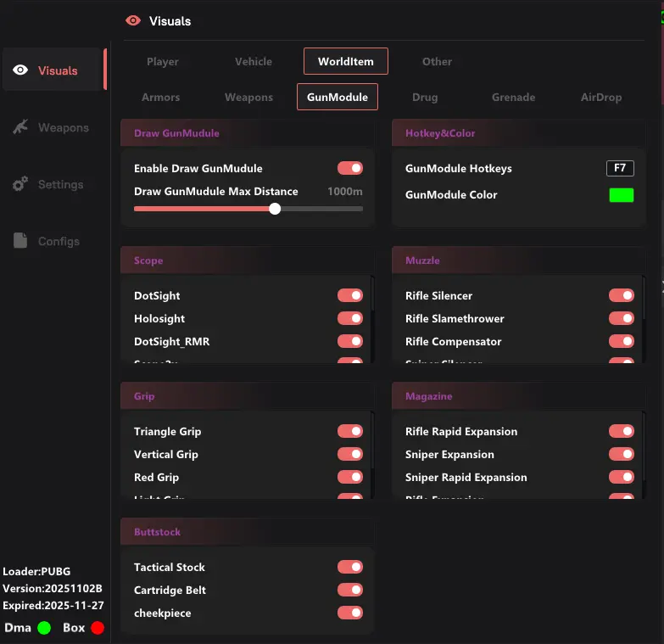The height and width of the screenshot is (644, 664).
Task: Click the Scope list scrollbar
Action: click(x=371, y=305)
